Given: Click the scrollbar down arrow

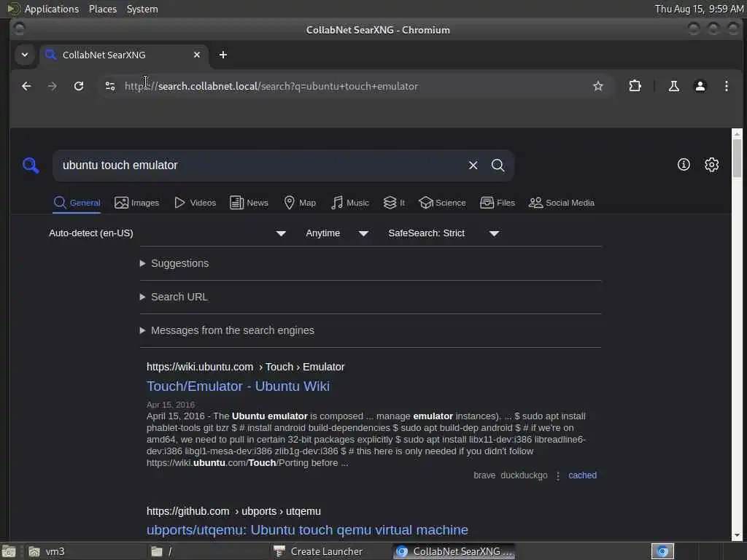Looking at the screenshot, I should (x=737, y=535).
